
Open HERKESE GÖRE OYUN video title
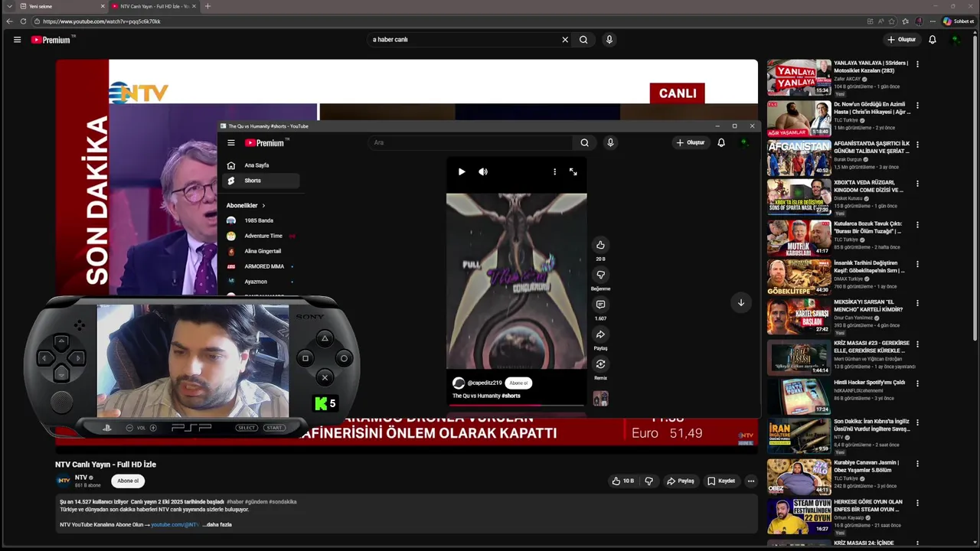868,505
